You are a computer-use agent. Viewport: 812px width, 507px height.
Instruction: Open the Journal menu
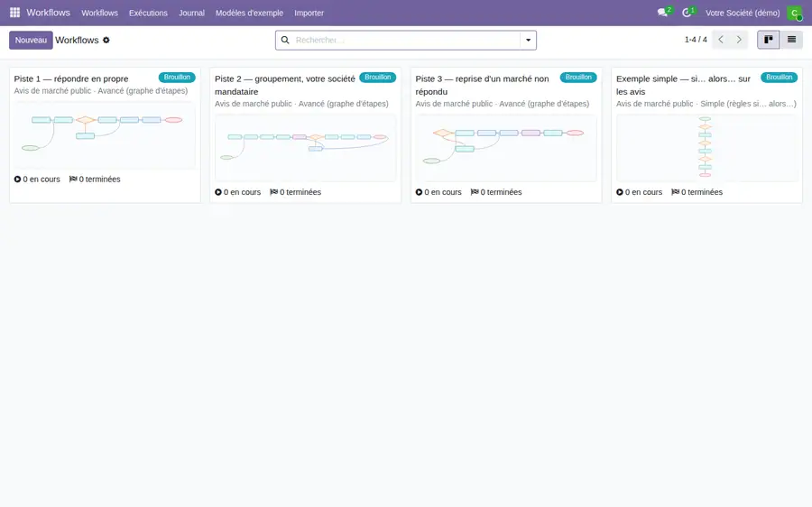pyautogui.click(x=191, y=13)
